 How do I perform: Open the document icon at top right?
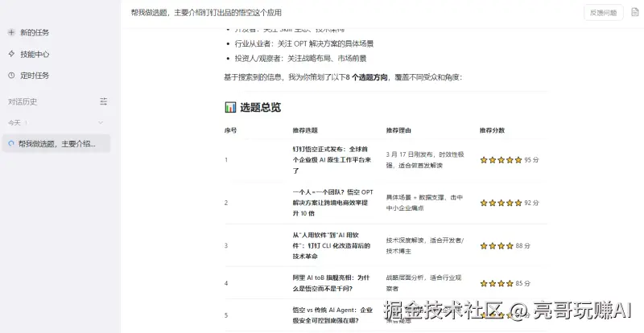tap(635, 12)
